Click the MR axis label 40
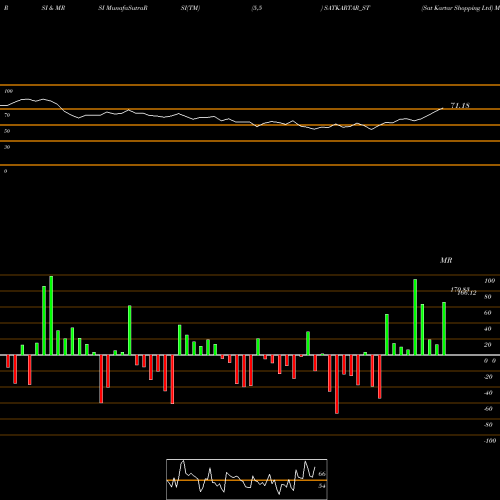This screenshot has height=500, width=500. tap(488, 329)
